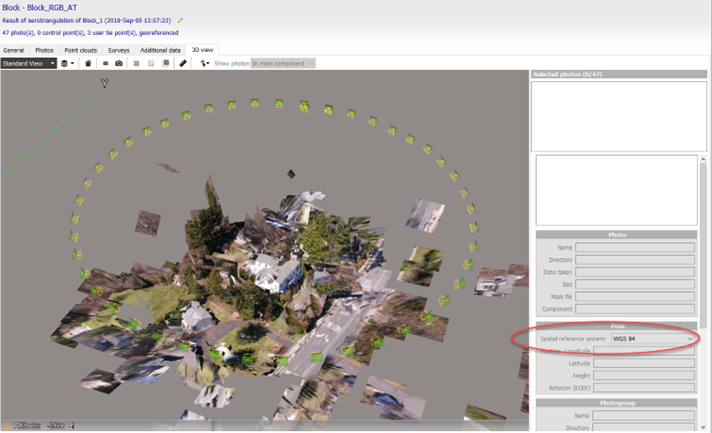The width and height of the screenshot is (712, 433).
Task: Open the layers display options icon
Action: click(67, 63)
